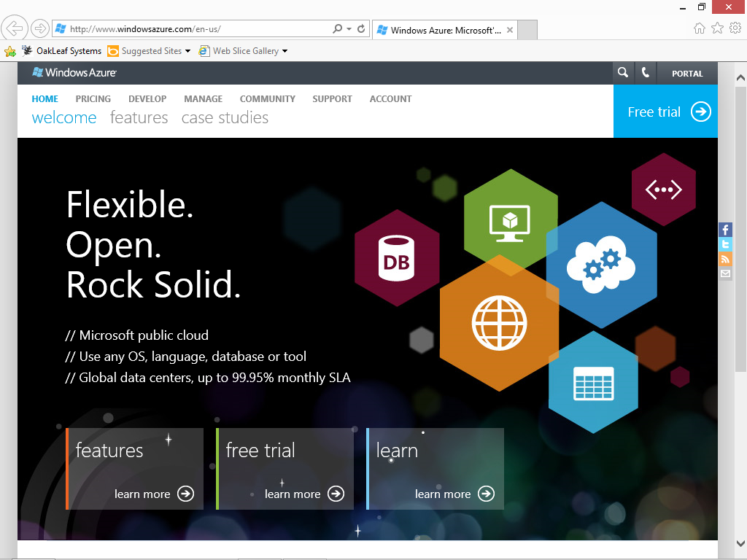This screenshot has height=560, width=747.
Task: Click the DB database hexagon icon
Action: 396,258
